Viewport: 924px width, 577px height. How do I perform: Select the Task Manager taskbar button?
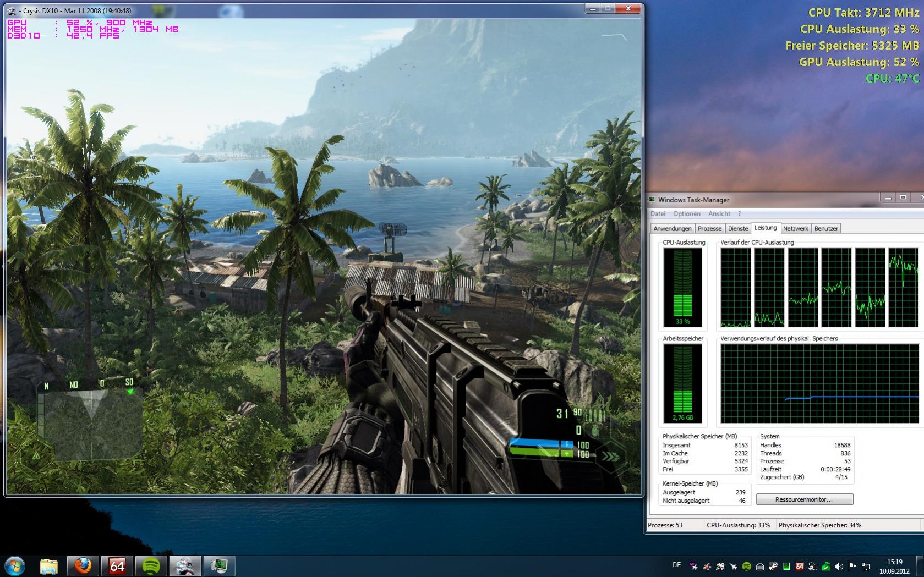220,566
